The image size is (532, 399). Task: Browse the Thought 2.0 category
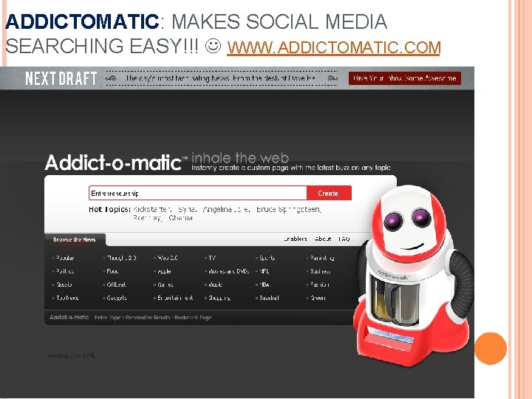(x=121, y=258)
